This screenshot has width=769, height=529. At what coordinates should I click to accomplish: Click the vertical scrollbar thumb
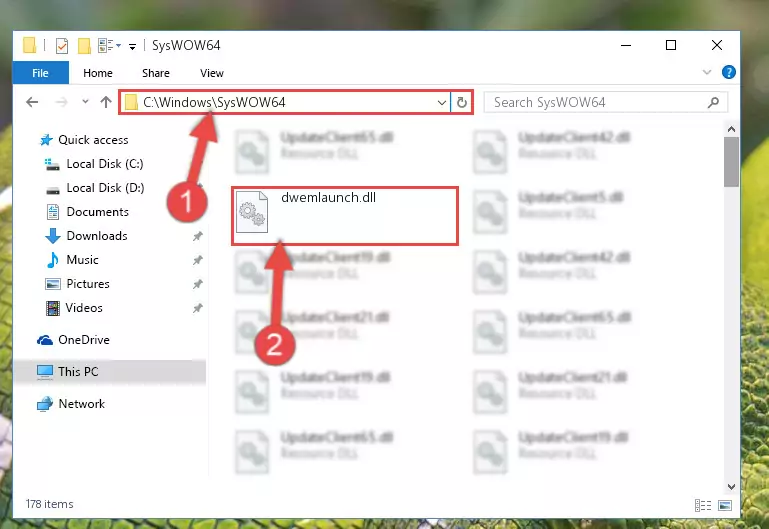[731, 162]
